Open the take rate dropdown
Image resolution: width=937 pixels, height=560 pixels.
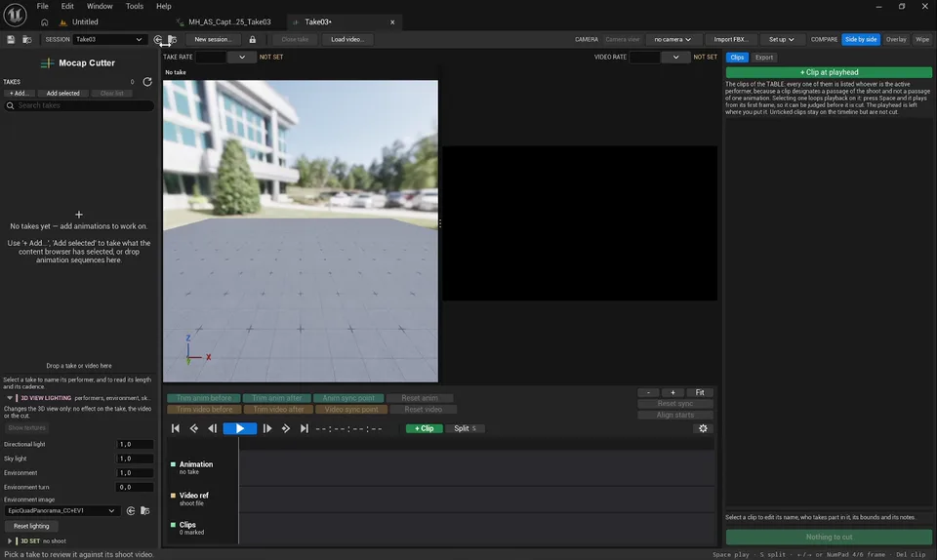click(241, 58)
